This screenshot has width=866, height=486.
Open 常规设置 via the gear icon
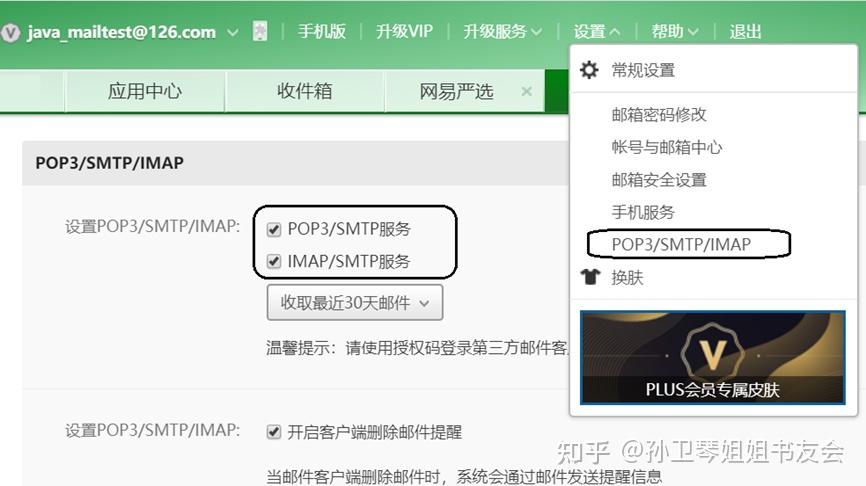589,70
